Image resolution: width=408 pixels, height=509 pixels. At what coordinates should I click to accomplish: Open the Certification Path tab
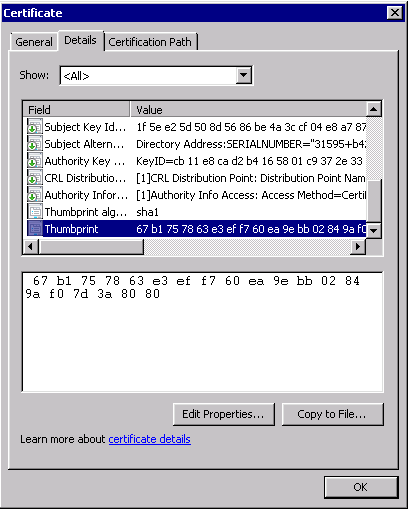151,42
